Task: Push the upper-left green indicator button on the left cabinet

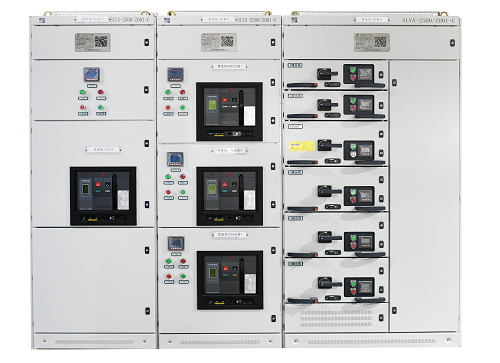Action: [83, 92]
